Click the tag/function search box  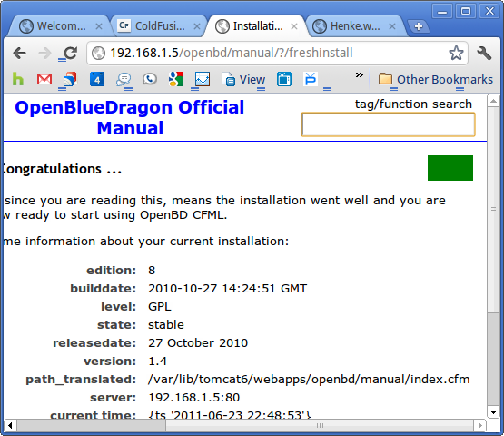(x=388, y=124)
